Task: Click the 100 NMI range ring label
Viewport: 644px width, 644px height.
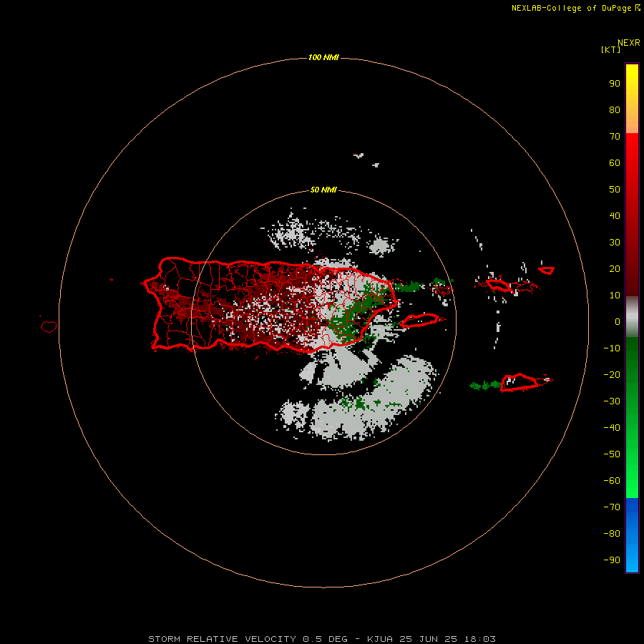Action: click(x=323, y=57)
